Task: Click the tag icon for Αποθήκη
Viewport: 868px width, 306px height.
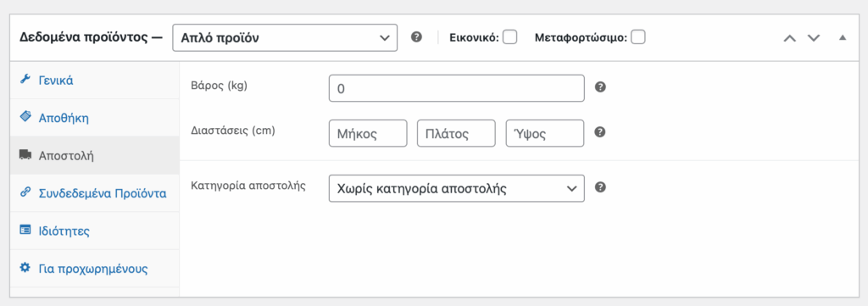Action: coord(25,117)
